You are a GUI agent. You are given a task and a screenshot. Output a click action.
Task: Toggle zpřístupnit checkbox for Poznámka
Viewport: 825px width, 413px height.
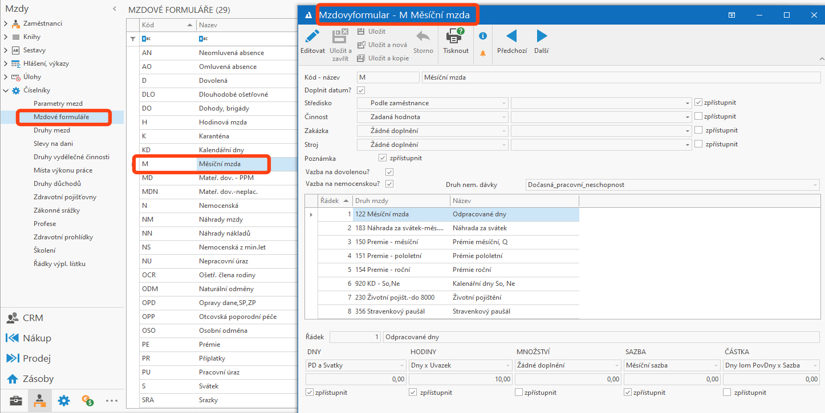coord(383,157)
